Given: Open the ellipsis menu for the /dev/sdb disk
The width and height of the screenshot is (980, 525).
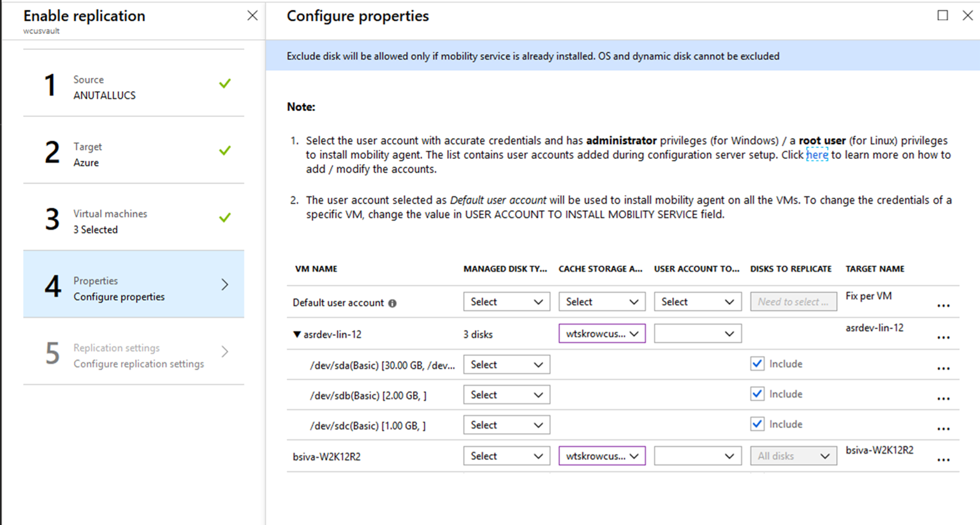Looking at the screenshot, I should coord(944,398).
